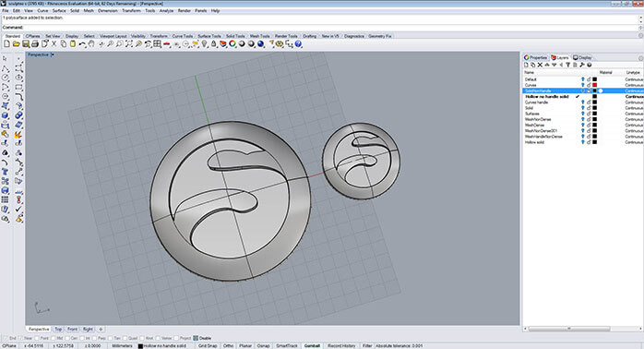
Task: Toggle Osnap in status bar
Action: point(263,345)
